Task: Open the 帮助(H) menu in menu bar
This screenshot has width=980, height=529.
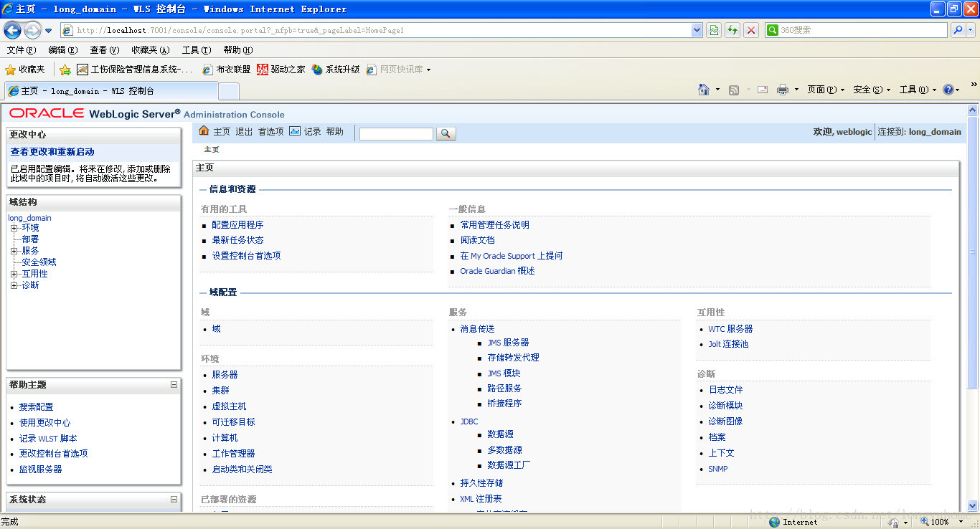Action: pyautogui.click(x=238, y=50)
